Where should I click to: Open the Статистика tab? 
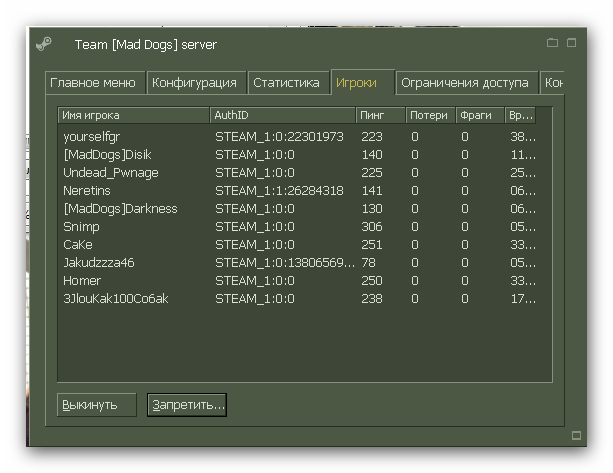289,82
